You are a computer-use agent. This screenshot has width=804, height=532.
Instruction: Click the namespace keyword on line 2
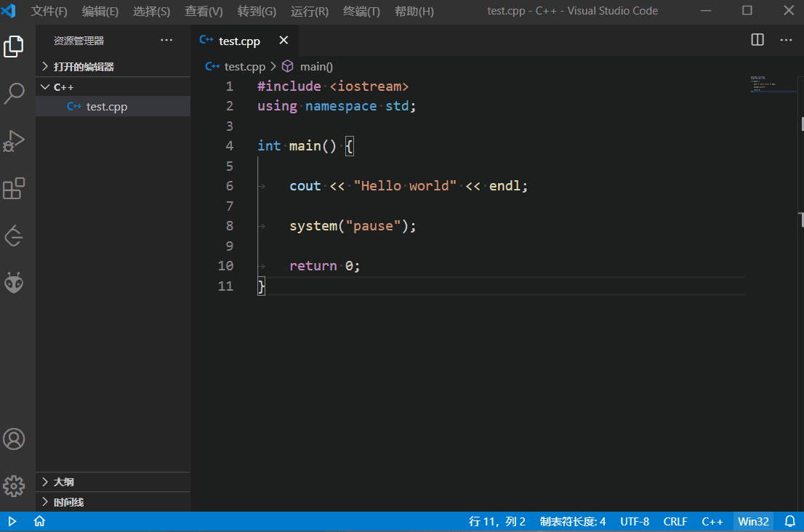341,106
